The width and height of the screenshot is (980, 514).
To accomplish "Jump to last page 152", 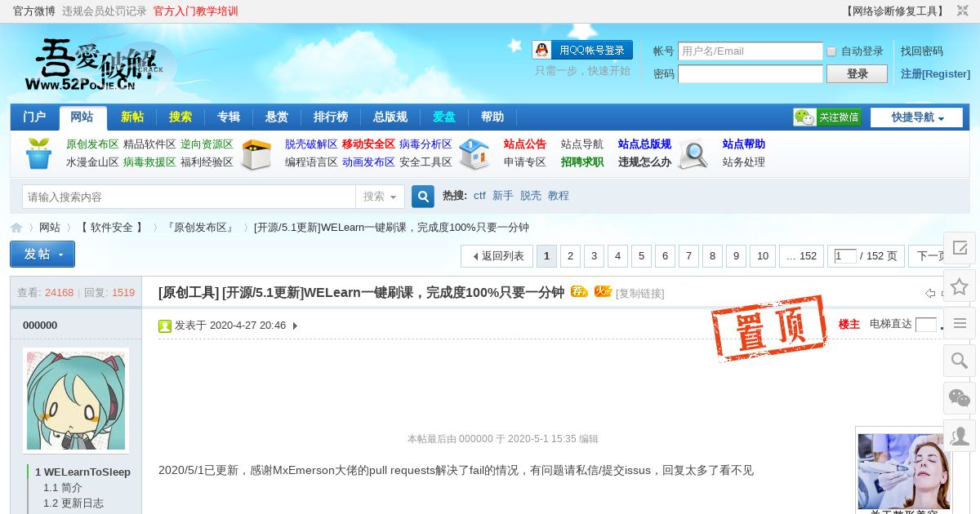I will tap(802, 256).
